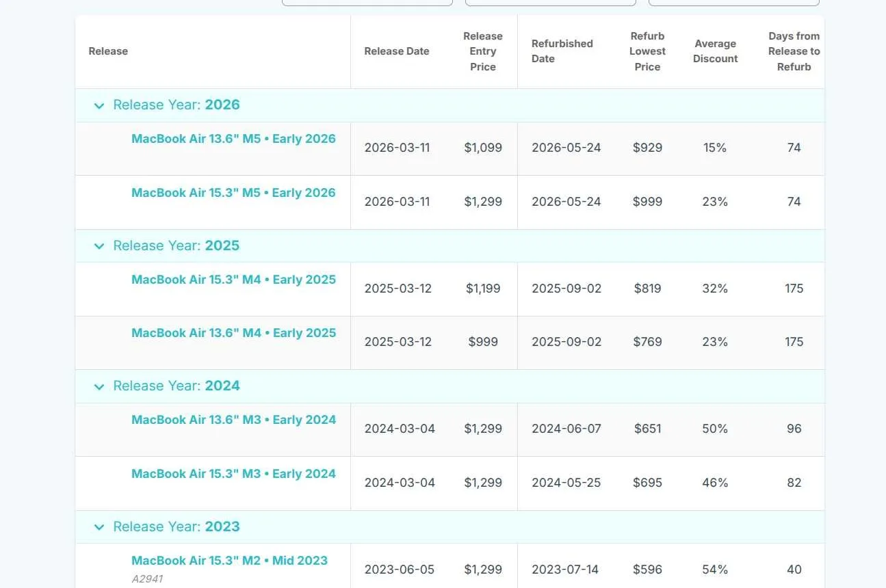Click the 2023-06-05 release date cell
This screenshot has width=886, height=588.
click(x=400, y=570)
